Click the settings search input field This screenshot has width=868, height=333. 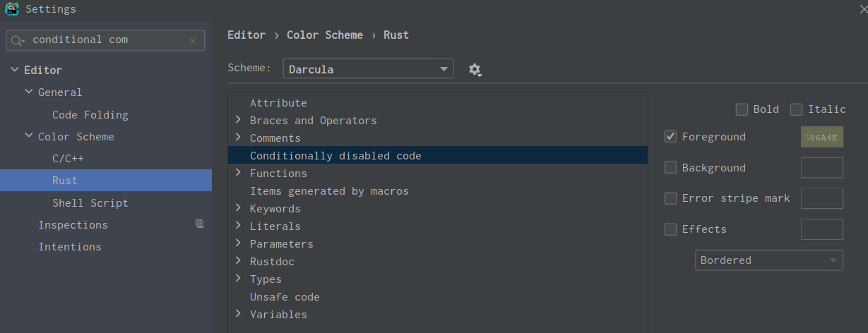[106, 40]
